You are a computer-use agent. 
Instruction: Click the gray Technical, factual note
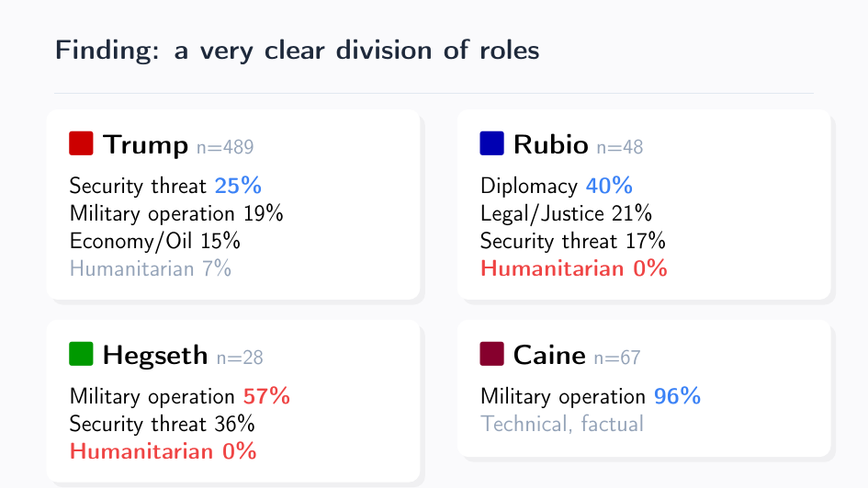pos(562,424)
